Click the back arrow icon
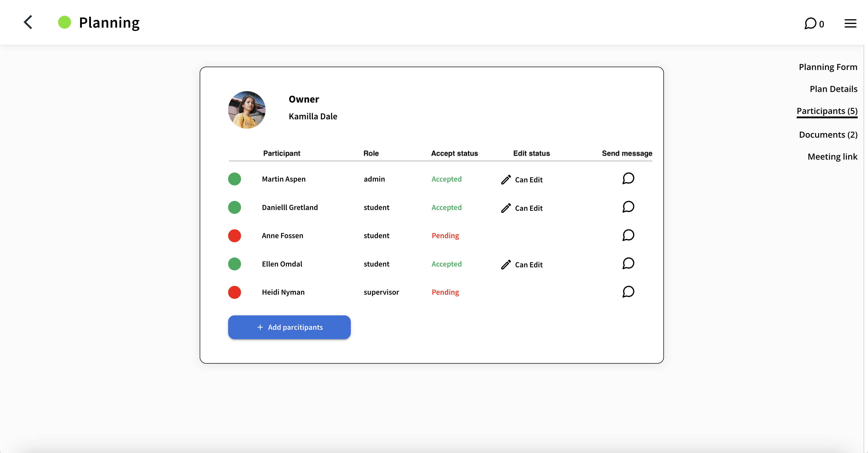The height and width of the screenshot is (453, 868). pos(28,22)
